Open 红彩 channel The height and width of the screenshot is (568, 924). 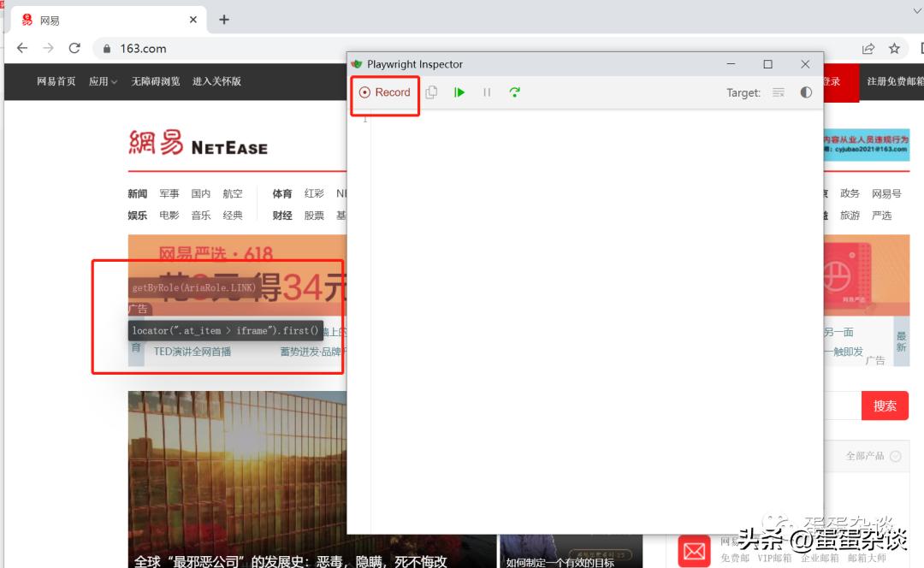(314, 193)
